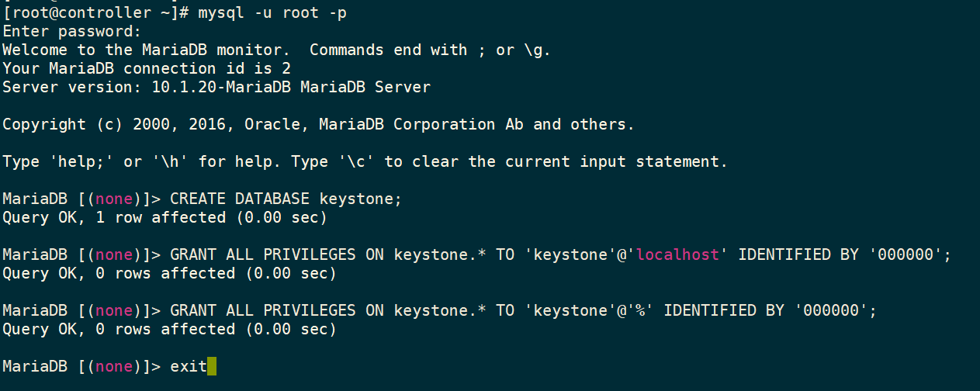Click 'keystone.*' in the localhost GRANT statement
The image size is (980, 391).
click(440, 254)
